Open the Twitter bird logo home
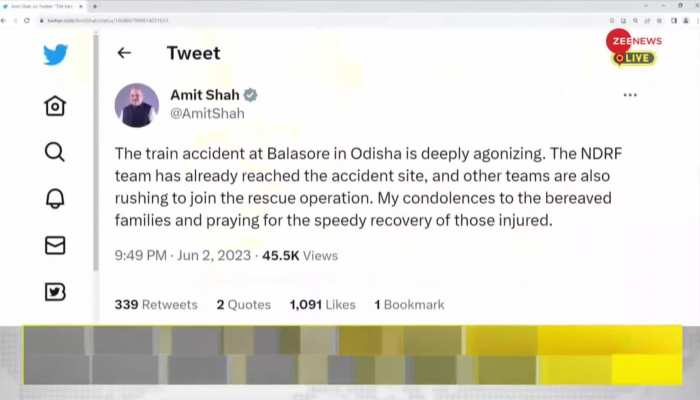The height and width of the screenshot is (400, 700). pos(55,54)
